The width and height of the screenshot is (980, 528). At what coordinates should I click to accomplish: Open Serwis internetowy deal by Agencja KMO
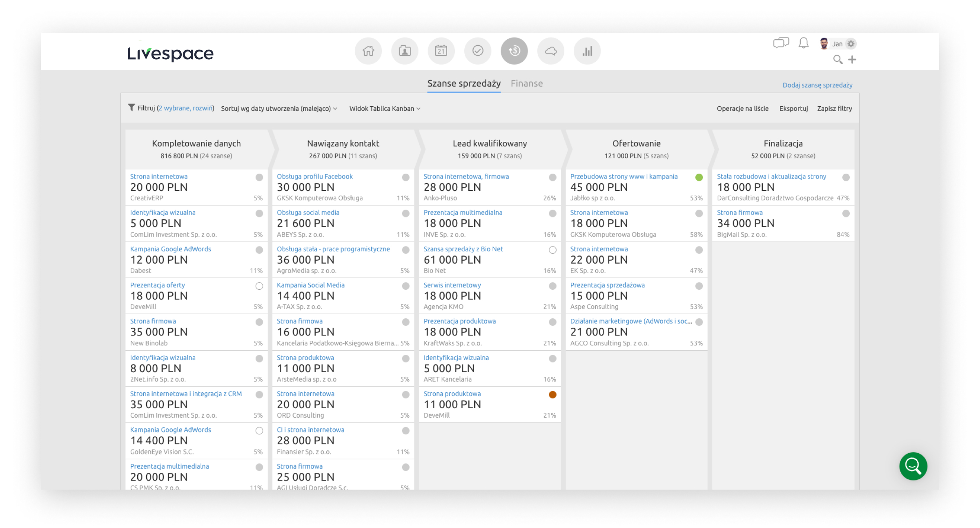click(x=452, y=285)
